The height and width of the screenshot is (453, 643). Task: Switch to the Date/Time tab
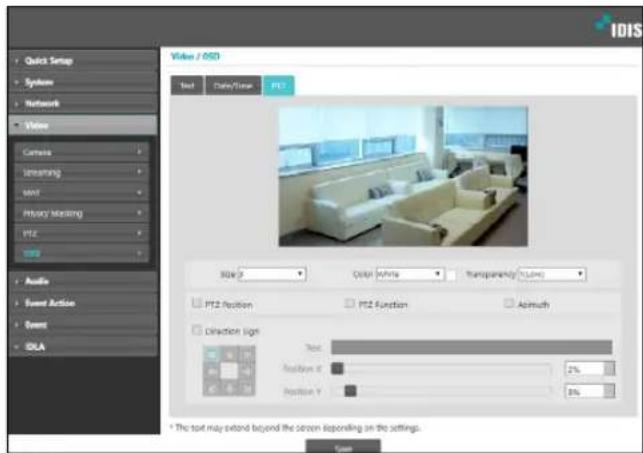(x=233, y=85)
